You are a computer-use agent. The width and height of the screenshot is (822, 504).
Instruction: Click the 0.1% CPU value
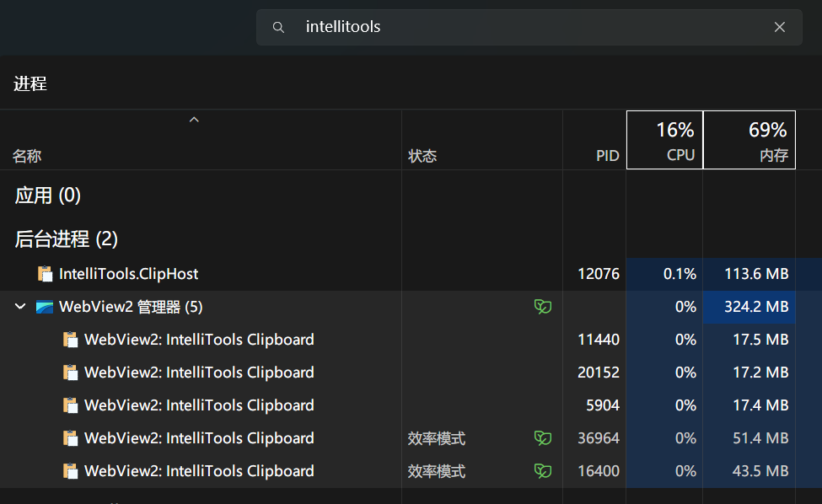(680, 274)
